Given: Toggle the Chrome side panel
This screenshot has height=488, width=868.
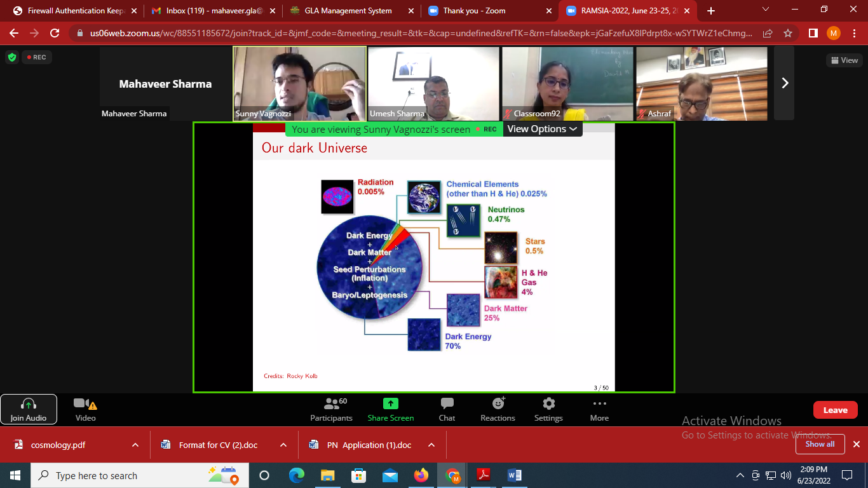Looking at the screenshot, I should point(813,33).
